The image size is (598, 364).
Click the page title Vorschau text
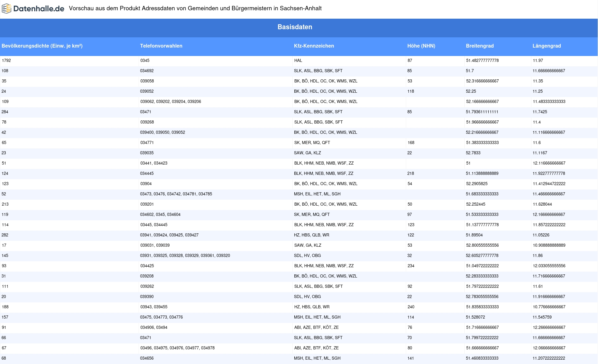tap(195, 8)
